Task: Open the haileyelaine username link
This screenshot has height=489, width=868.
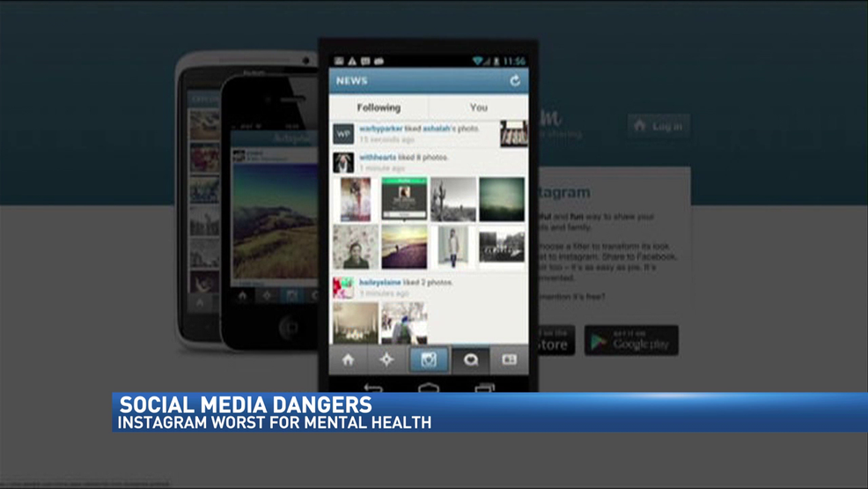Action: coord(379,283)
